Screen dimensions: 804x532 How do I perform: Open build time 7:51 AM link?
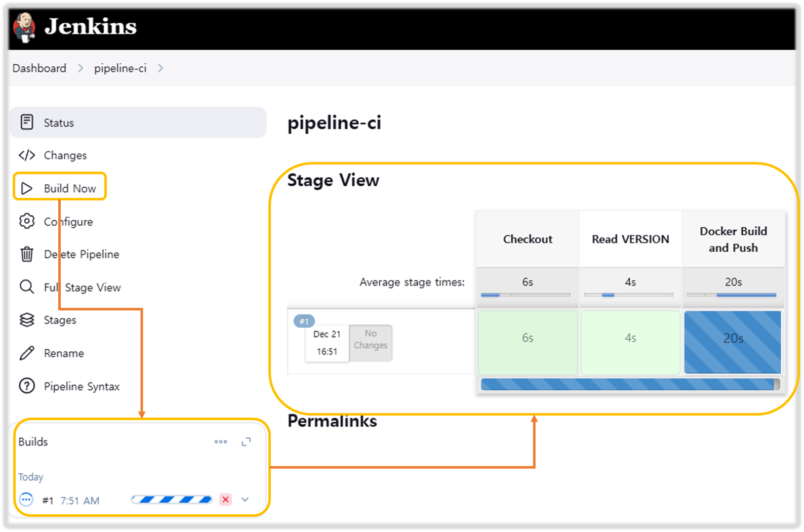(x=80, y=501)
